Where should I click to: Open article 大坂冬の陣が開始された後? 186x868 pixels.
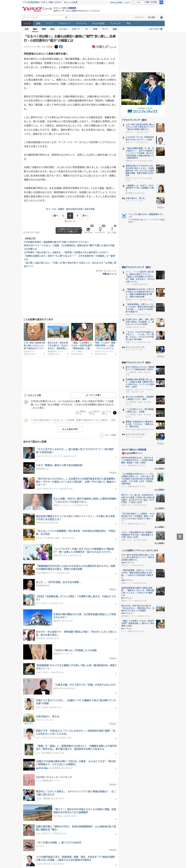(84, 616)
